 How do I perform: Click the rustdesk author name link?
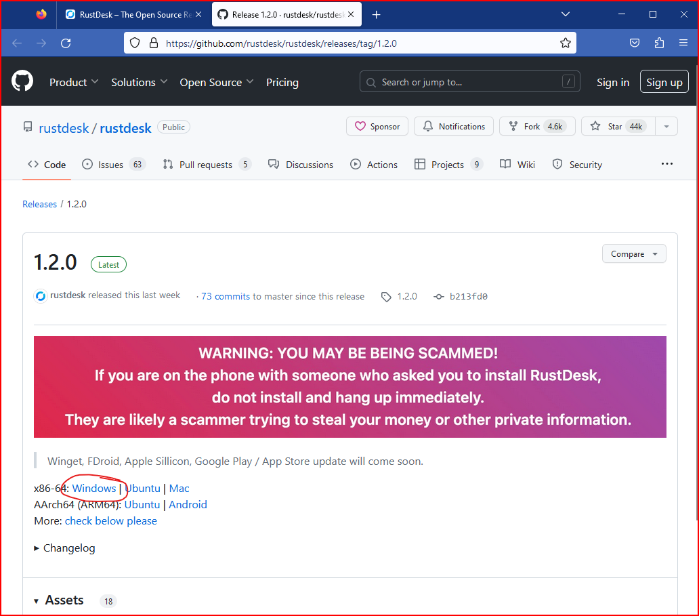click(x=68, y=295)
